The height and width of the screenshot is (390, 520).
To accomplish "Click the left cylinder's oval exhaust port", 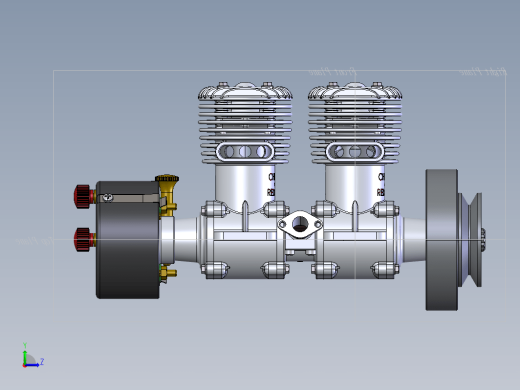I will coord(245,152).
